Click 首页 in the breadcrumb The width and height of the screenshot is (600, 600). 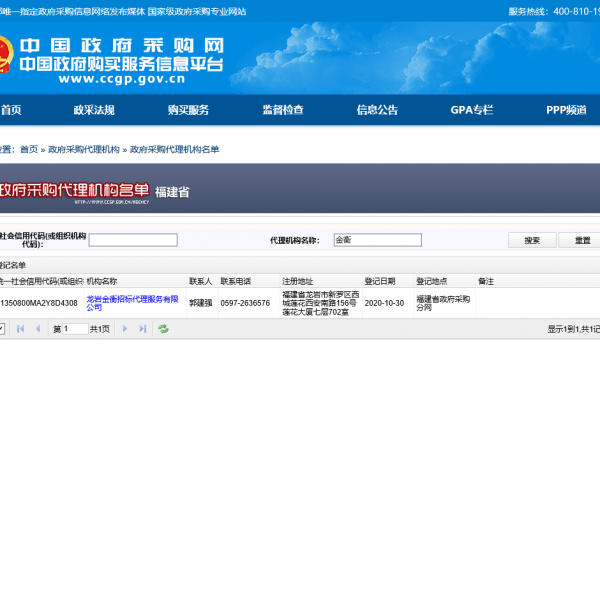pos(29,149)
